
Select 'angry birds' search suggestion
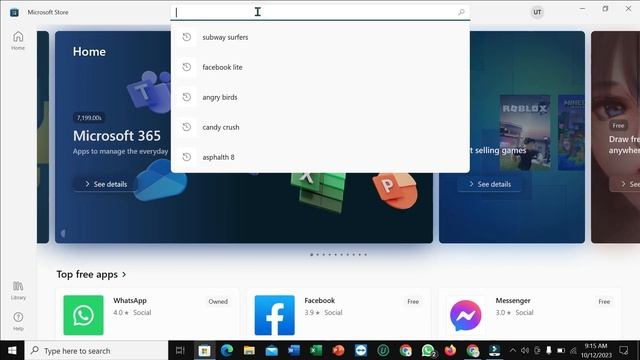click(320, 97)
